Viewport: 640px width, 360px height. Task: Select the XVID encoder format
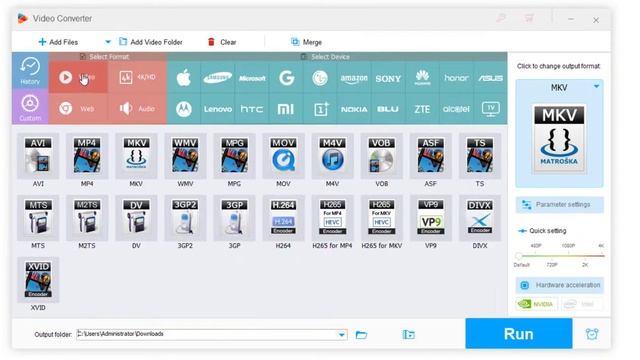point(38,280)
